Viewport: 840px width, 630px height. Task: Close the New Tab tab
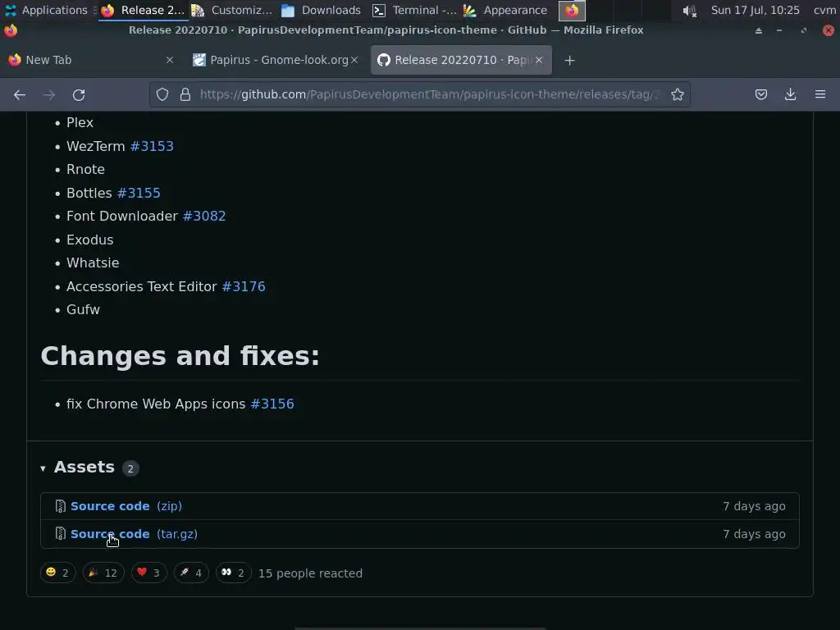170,60
